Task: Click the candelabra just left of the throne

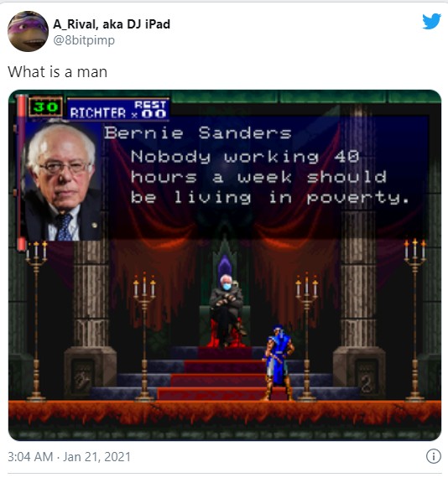Action: (144, 337)
